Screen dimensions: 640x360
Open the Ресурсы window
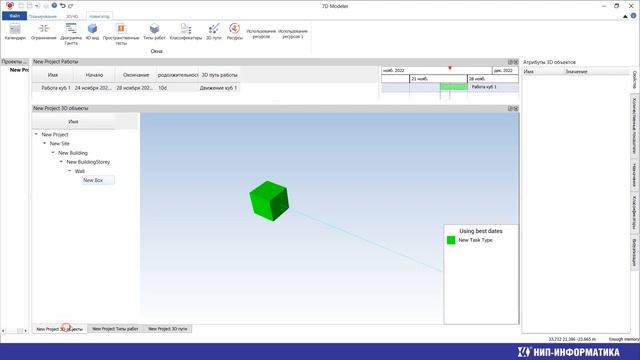(x=235, y=32)
